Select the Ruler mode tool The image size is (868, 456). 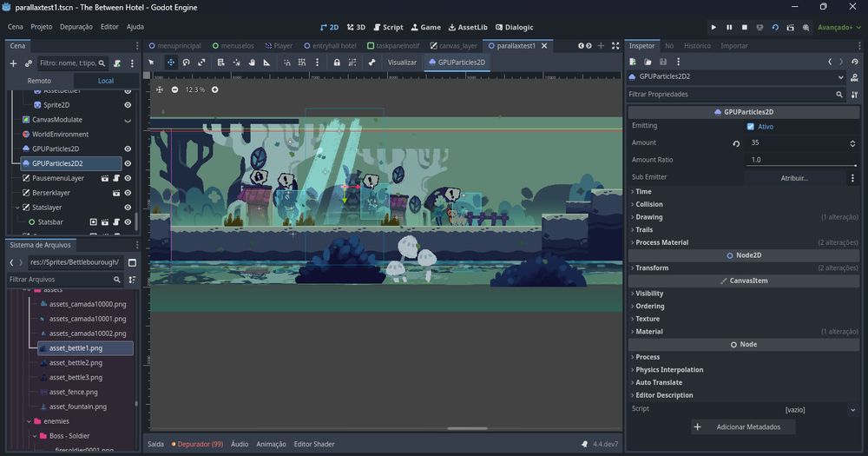click(x=266, y=63)
